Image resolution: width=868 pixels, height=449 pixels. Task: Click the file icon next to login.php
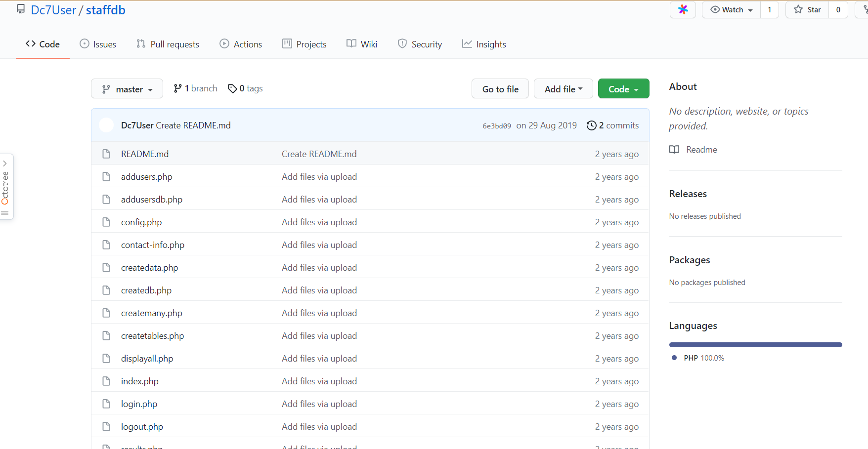[106, 404]
